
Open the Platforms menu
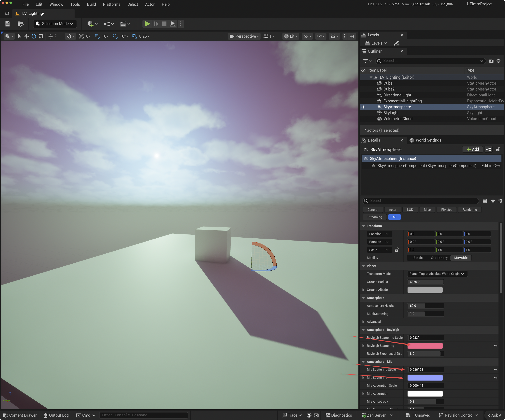point(112,4)
